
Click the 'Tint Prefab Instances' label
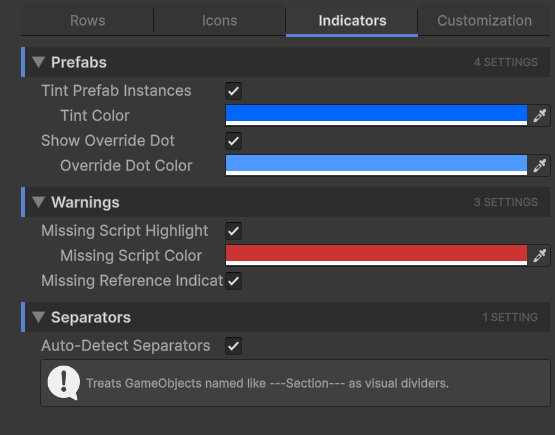point(116,91)
